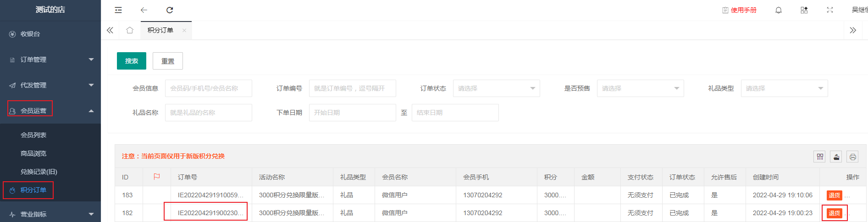Open 会员列表 submenu item
This screenshot has height=222, width=868.
[33, 135]
